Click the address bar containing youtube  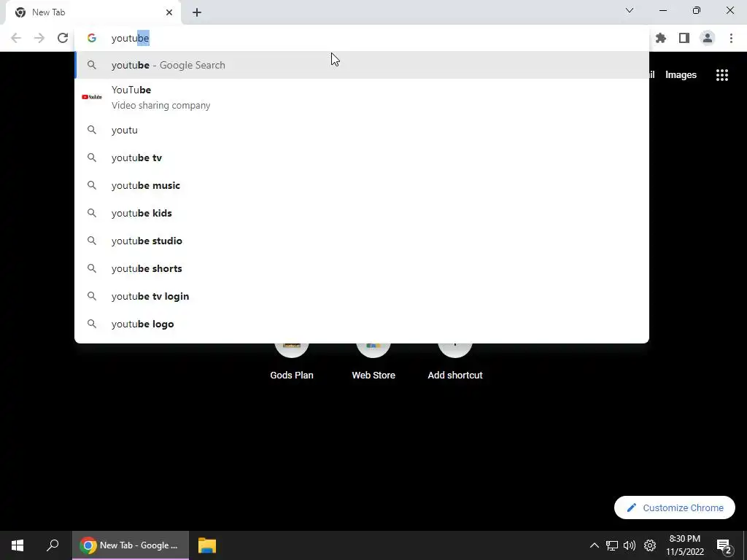coord(362,38)
